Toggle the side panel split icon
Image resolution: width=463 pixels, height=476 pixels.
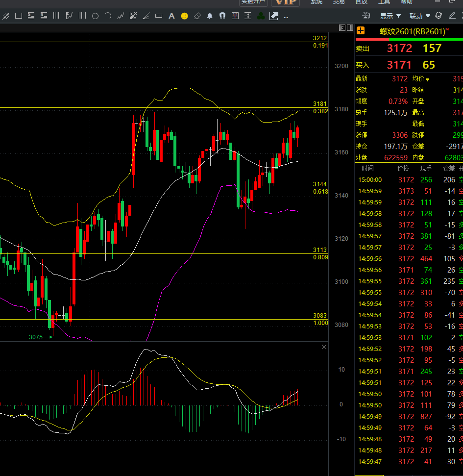click(350, 28)
